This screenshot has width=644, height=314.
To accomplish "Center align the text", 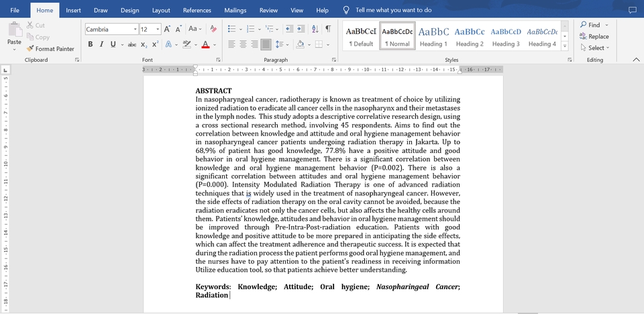I will (243, 44).
